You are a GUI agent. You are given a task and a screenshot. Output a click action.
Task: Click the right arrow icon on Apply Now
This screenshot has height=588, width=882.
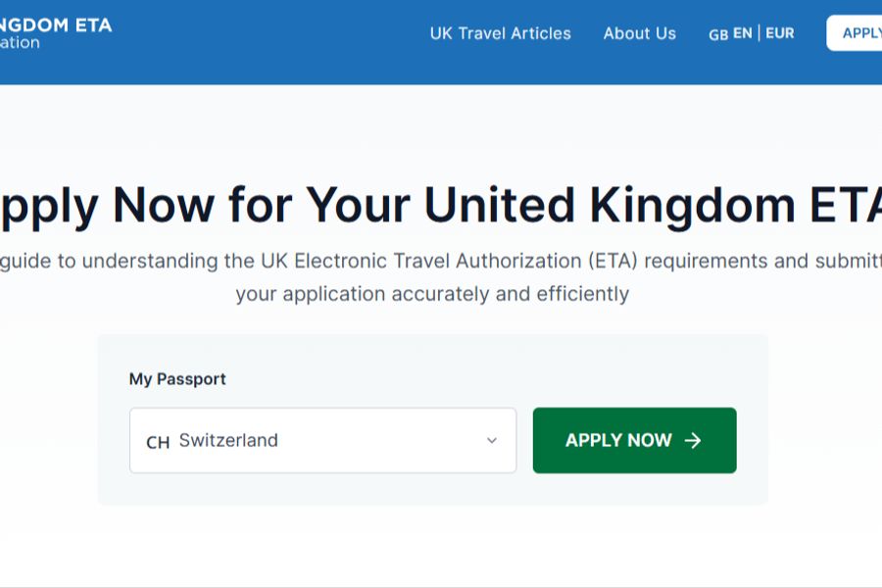point(693,441)
